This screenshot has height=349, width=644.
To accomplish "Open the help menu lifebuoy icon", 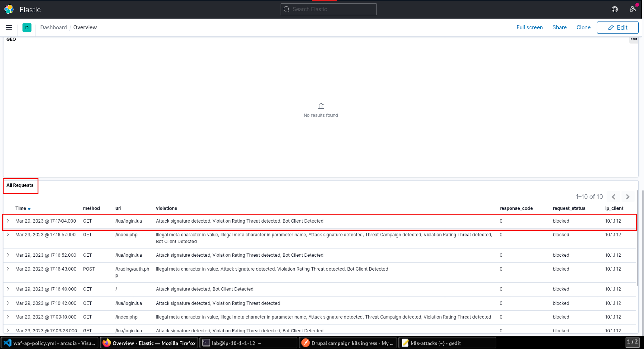I will (x=615, y=9).
